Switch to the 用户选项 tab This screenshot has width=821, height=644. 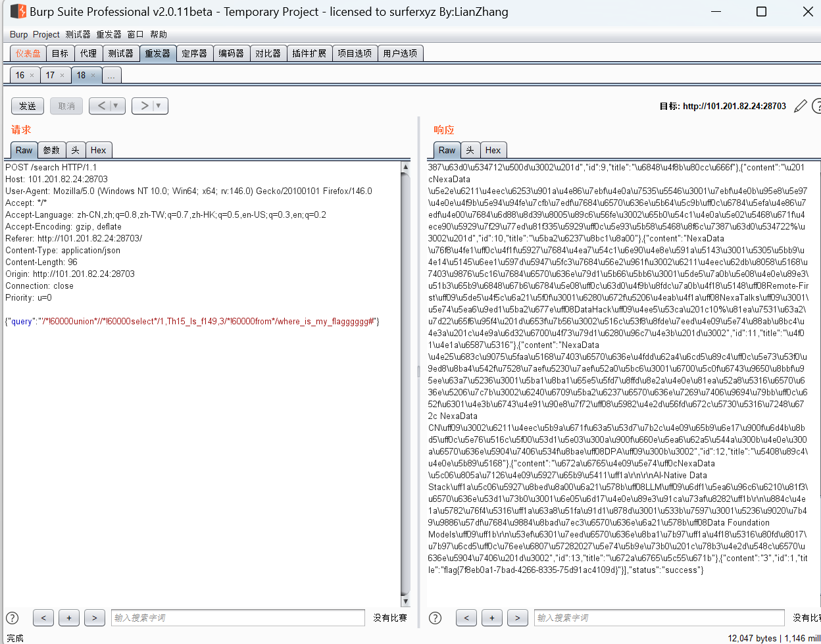click(400, 53)
